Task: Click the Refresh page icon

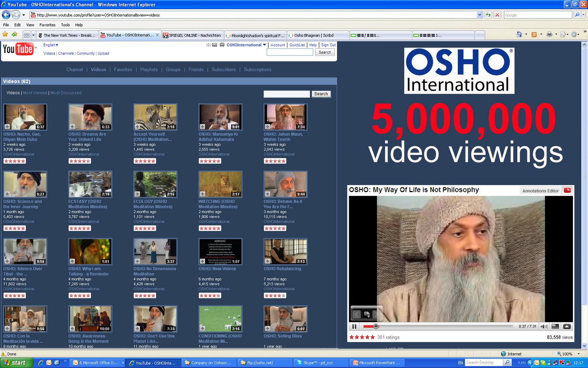Action: (x=488, y=15)
